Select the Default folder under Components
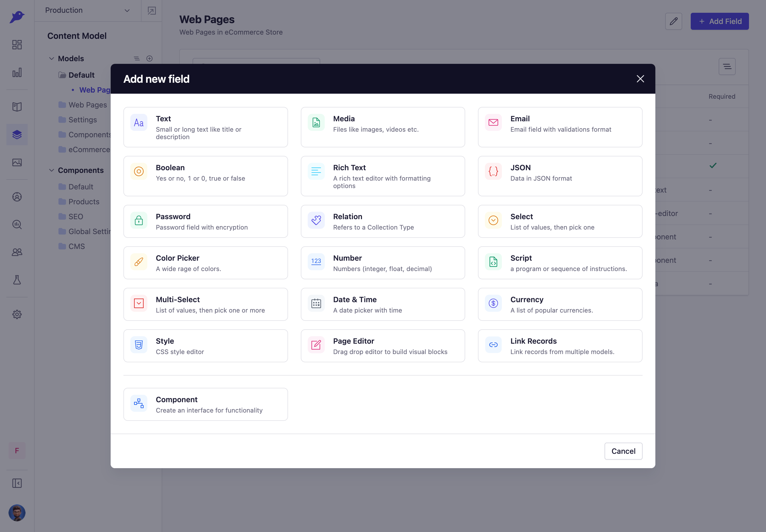Screen dimensions: 766x532 tap(76, 187)
